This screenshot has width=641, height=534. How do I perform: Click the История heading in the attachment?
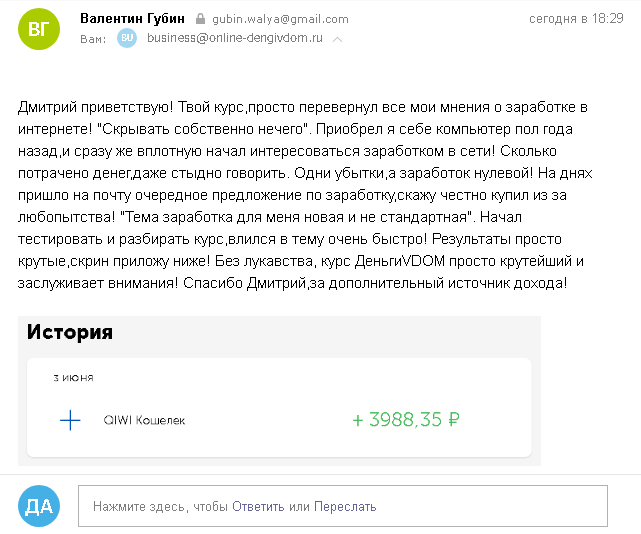pyautogui.click(x=69, y=332)
